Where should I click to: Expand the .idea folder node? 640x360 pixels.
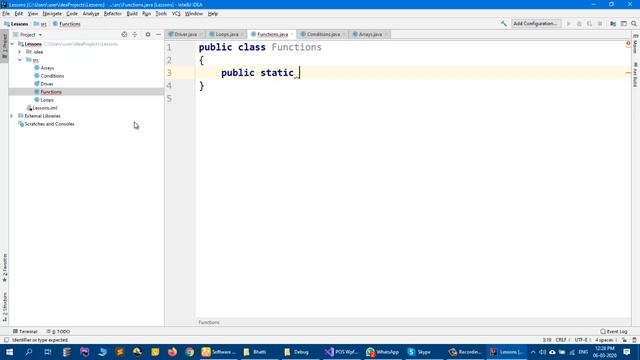[x=20, y=52]
